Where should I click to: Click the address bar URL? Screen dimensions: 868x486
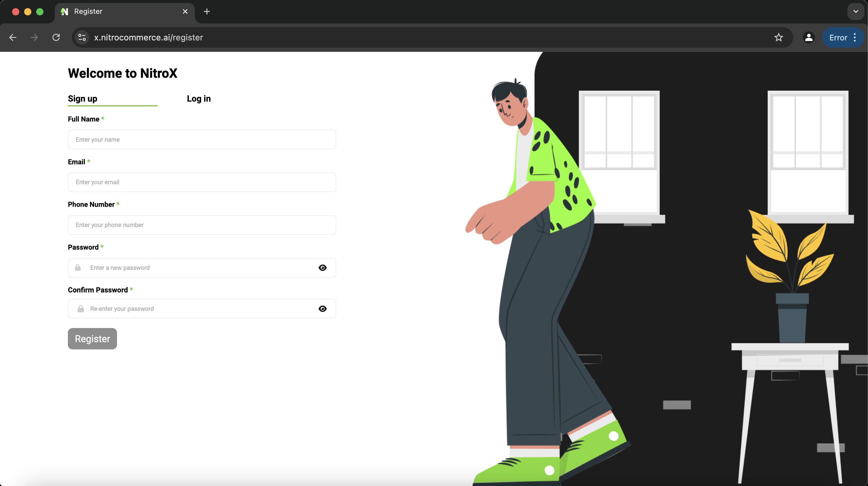148,37
